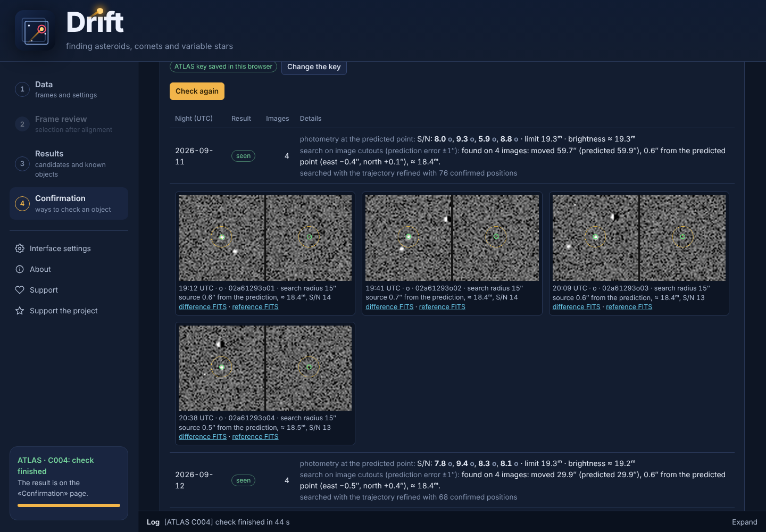Open difference FITS for 19:41 UTC image
The width and height of the screenshot is (766, 532).
coord(389,307)
